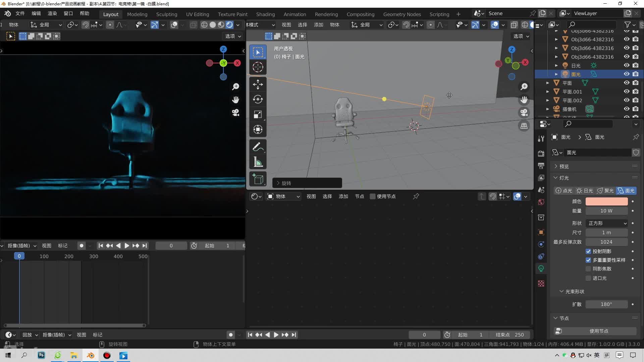Viewport: 644px width, 362px height.
Task: Open the Light data properties tab
Action: 541,268
